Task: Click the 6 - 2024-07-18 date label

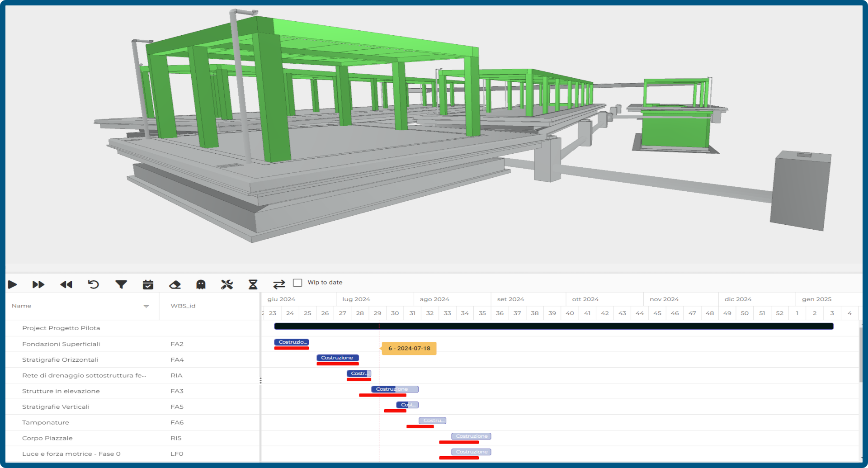Action: click(409, 349)
